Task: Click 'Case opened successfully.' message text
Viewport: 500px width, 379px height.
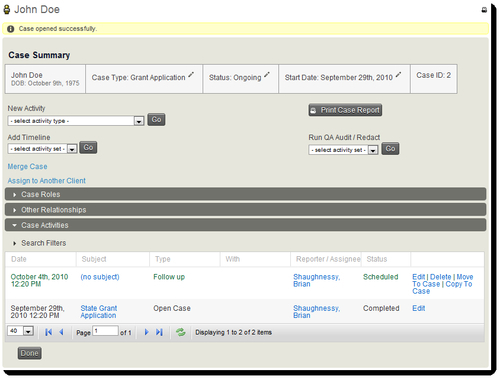Action: coord(58,29)
